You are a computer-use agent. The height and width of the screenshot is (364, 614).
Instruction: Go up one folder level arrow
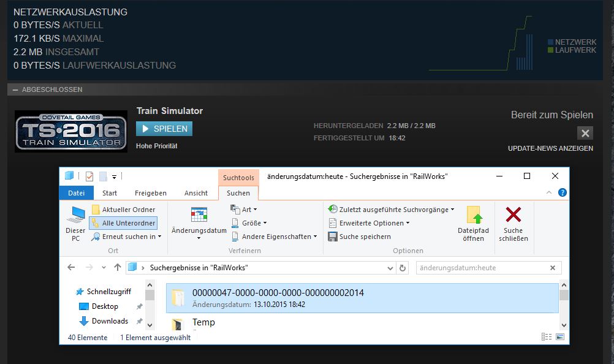[x=118, y=268]
